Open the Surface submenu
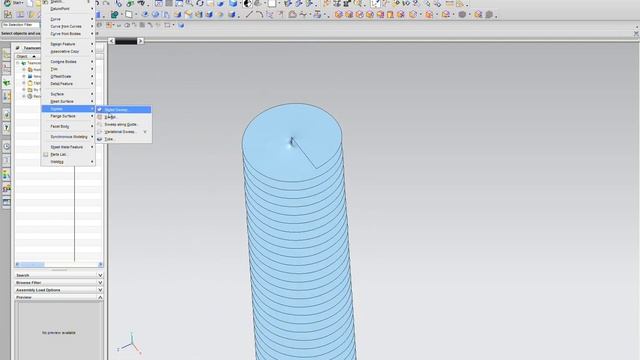Image resolution: width=640 pixels, height=360 pixels. pos(68,94)
